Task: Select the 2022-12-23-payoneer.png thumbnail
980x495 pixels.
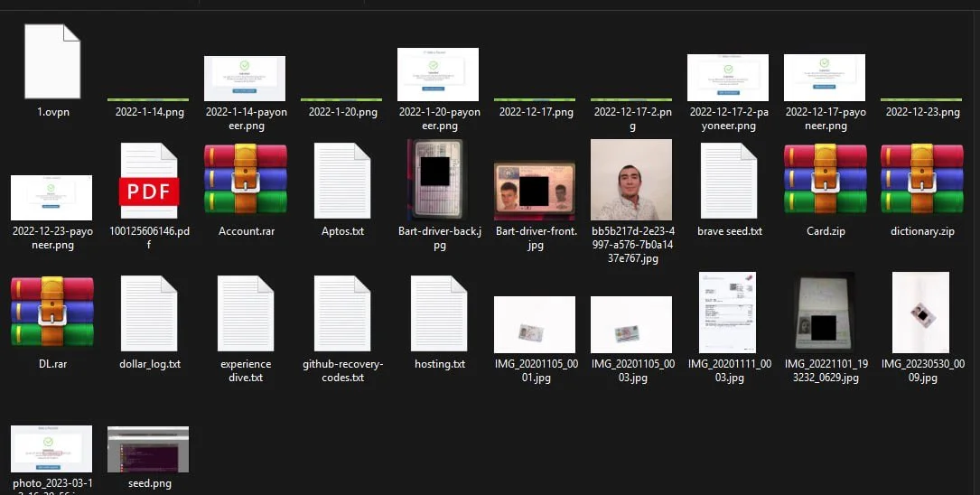Action: (51, 197)
